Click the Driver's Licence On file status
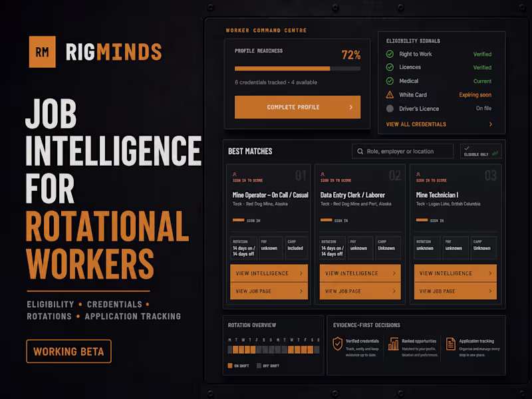The width and height of the screenshot is (532, 399). (x=483, y=108)
